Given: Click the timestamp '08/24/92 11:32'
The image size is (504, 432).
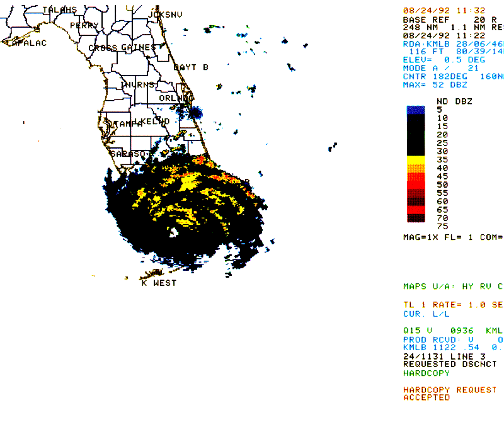Looking at the screenshot, I should tap(444, 11).
